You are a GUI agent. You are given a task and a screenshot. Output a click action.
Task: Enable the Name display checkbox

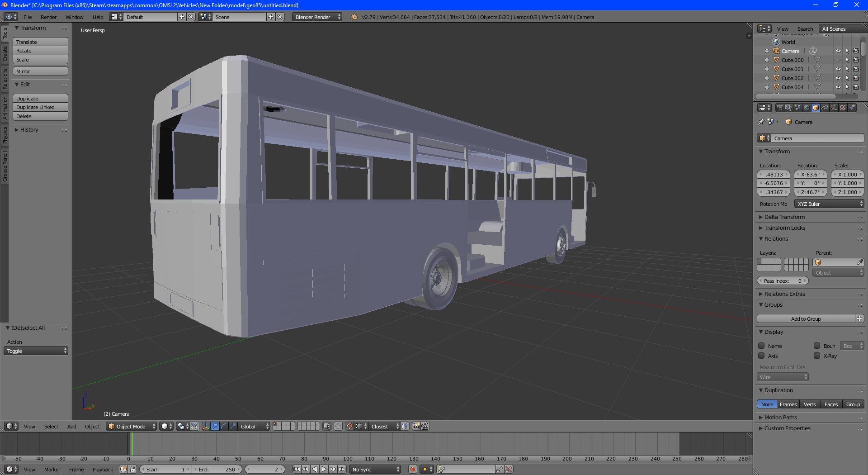762,346
